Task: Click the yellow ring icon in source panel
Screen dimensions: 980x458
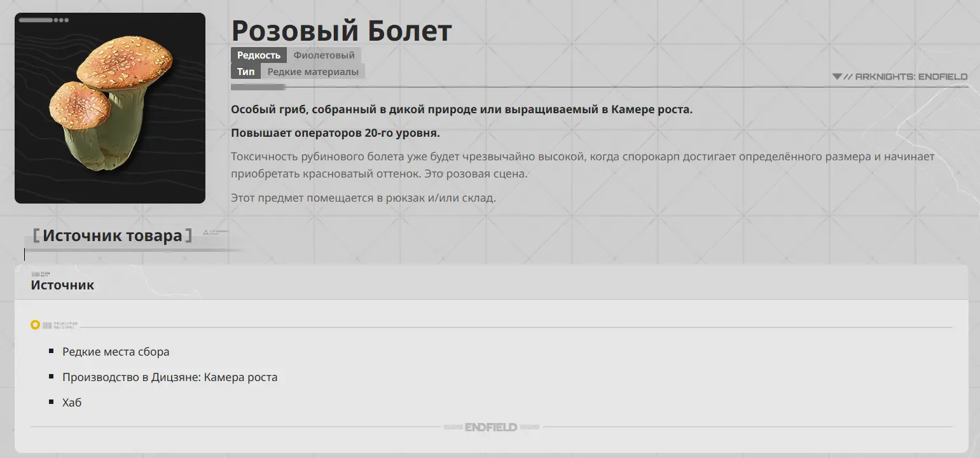Action: [35, 325]
